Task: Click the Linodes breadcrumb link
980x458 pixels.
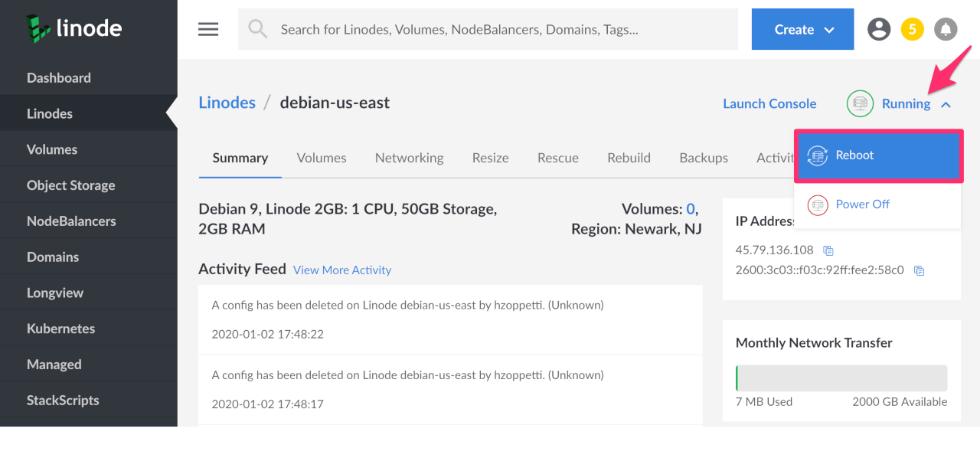Action: click(227, 103)
